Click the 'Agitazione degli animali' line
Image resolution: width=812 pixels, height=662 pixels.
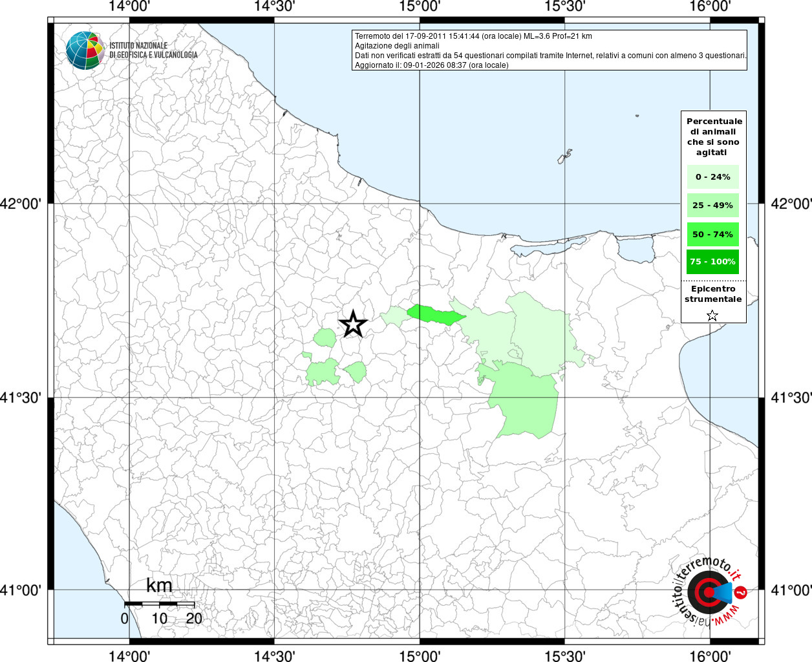tap(397, 46)
